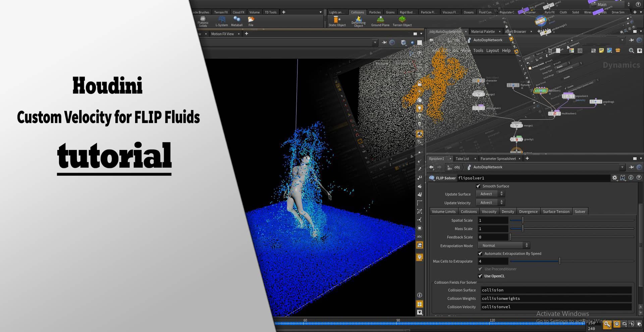Click the H help-card icon in parameter pane
Screen dimensions: 644x332
tap(623, 178)
